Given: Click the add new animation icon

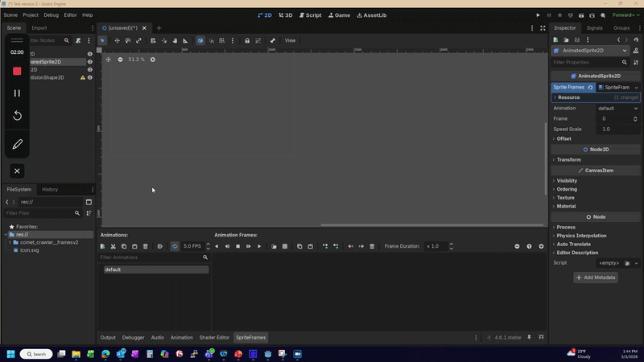Looking at the screenshot, I should [x=103, y=246].
